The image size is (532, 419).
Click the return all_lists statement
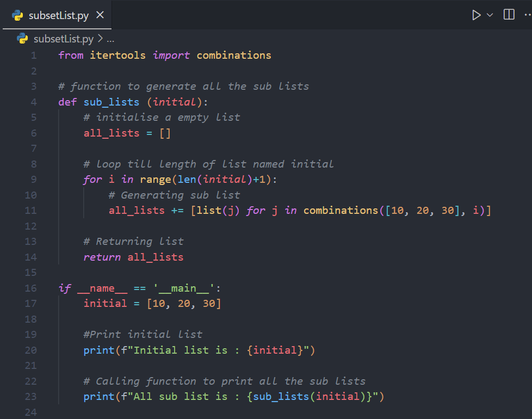(133, 256)
